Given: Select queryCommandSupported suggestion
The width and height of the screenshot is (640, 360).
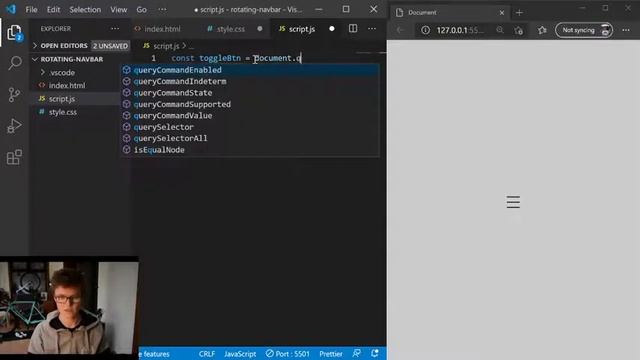Looking at the screenshot, I should [250, 104].
